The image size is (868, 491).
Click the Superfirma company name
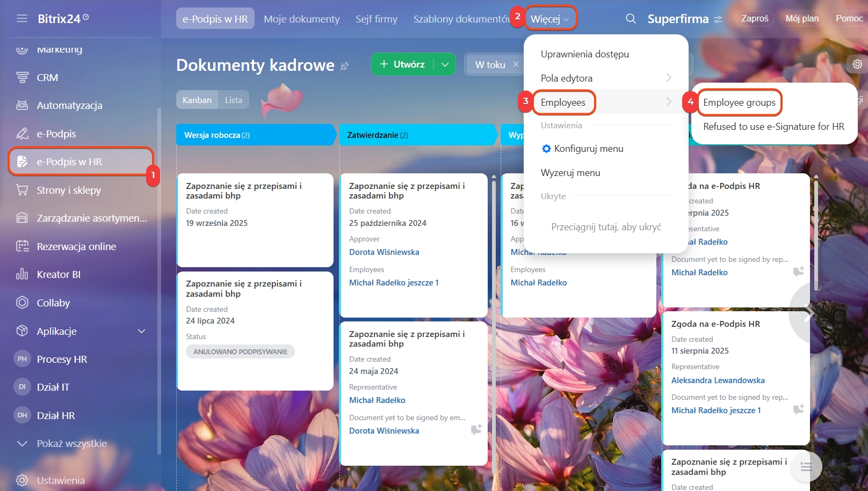point(678,19)
